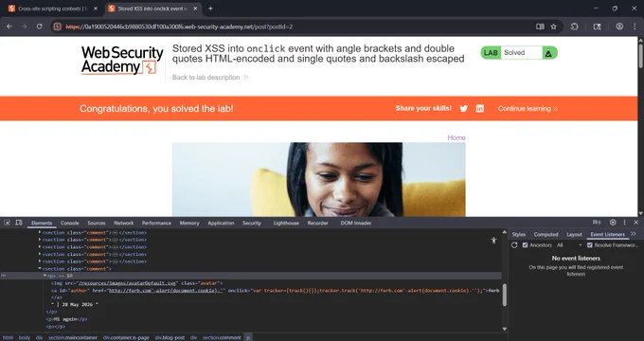Close the DevTools panel
This screenshot has width=644, height=341.
tap(635, 223)
